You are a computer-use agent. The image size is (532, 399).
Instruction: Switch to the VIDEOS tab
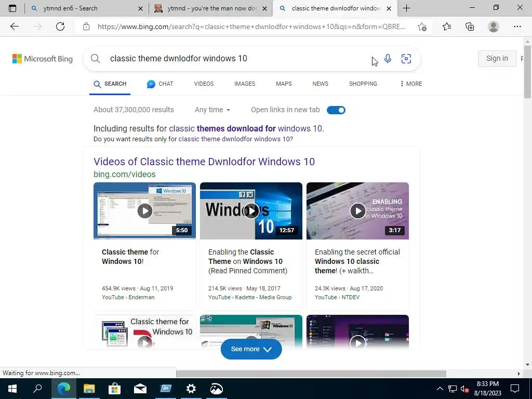(x=204, y=84)
